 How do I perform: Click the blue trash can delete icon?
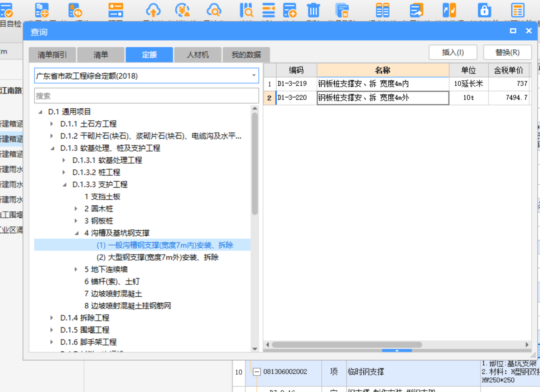pos(313,11)
